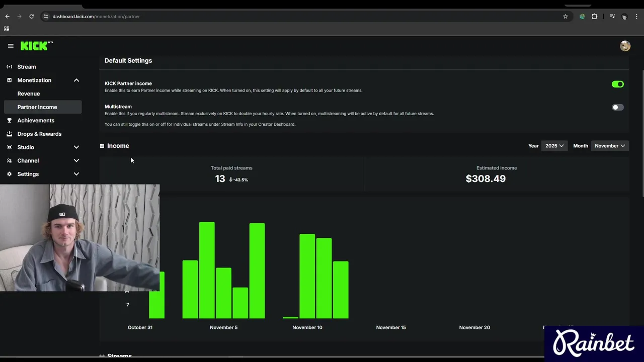Select Partner Income in the sidebar
This screenshot has width=644, height=362.
(42, 107)
